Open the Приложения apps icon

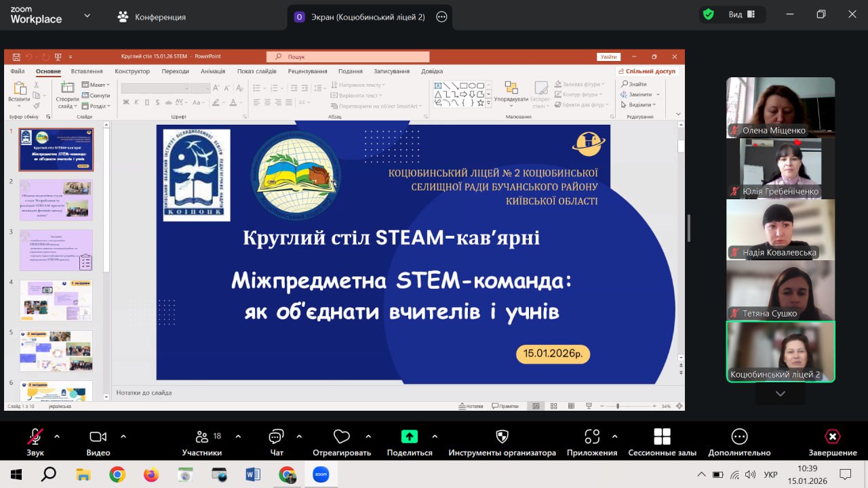(592, 436)
